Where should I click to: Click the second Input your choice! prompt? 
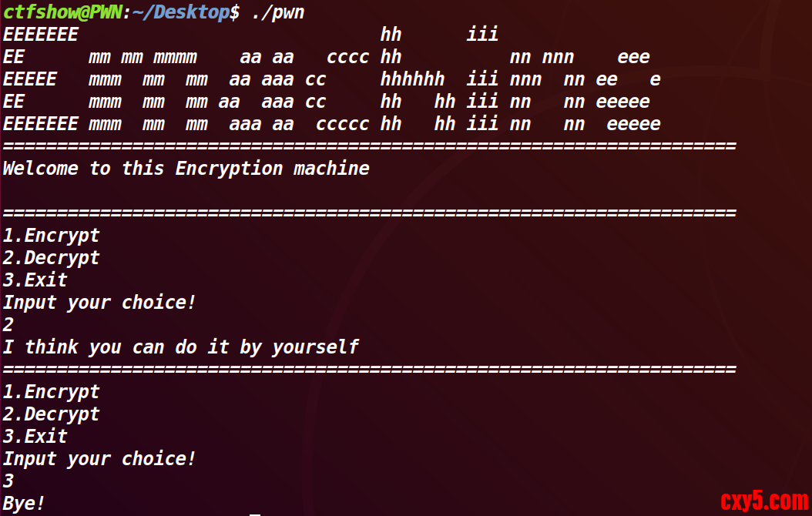(x=99, y=459)
